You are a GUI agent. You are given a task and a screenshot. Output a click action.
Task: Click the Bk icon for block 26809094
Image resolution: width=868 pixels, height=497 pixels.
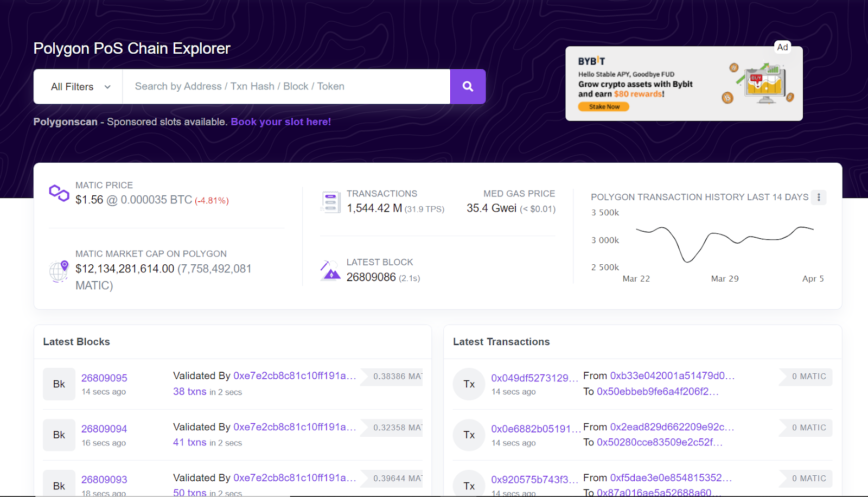point(59,435)
